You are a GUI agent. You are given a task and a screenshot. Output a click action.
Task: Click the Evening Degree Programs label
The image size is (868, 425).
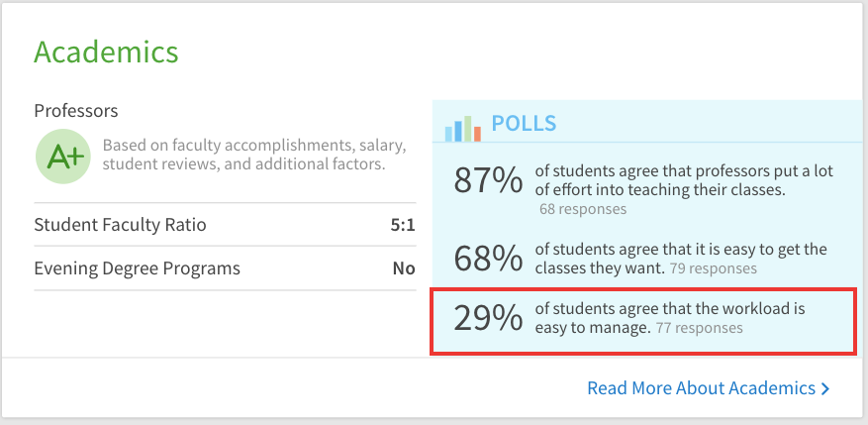(137, 268)
